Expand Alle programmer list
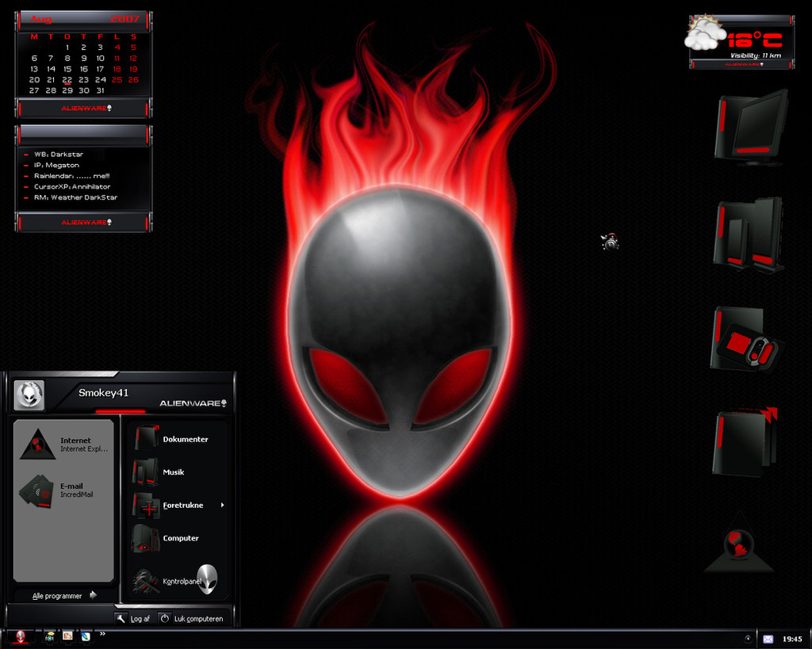 (64, 596)
